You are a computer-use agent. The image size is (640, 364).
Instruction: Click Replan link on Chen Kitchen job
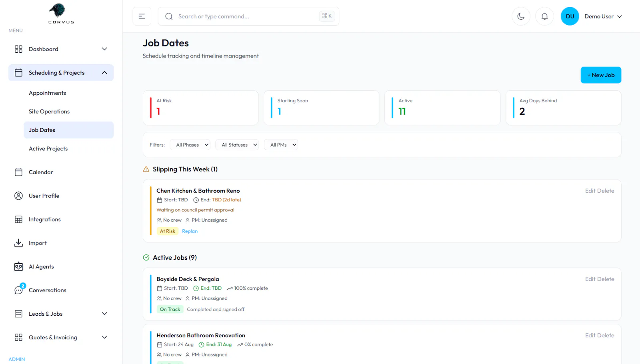coord(190,231)
